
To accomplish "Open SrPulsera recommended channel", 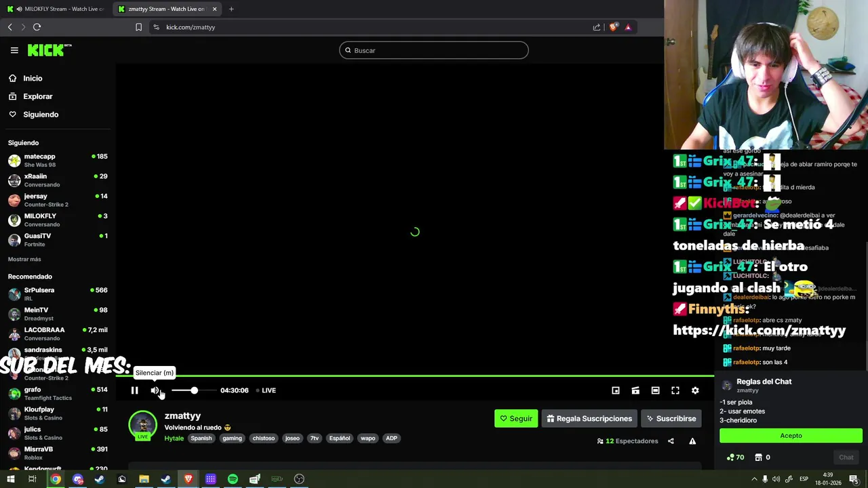I will (x=58, y=293).
